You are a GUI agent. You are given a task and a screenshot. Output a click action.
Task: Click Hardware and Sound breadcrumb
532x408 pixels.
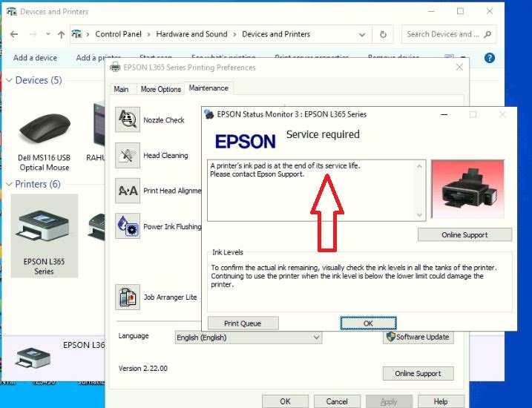191,34
